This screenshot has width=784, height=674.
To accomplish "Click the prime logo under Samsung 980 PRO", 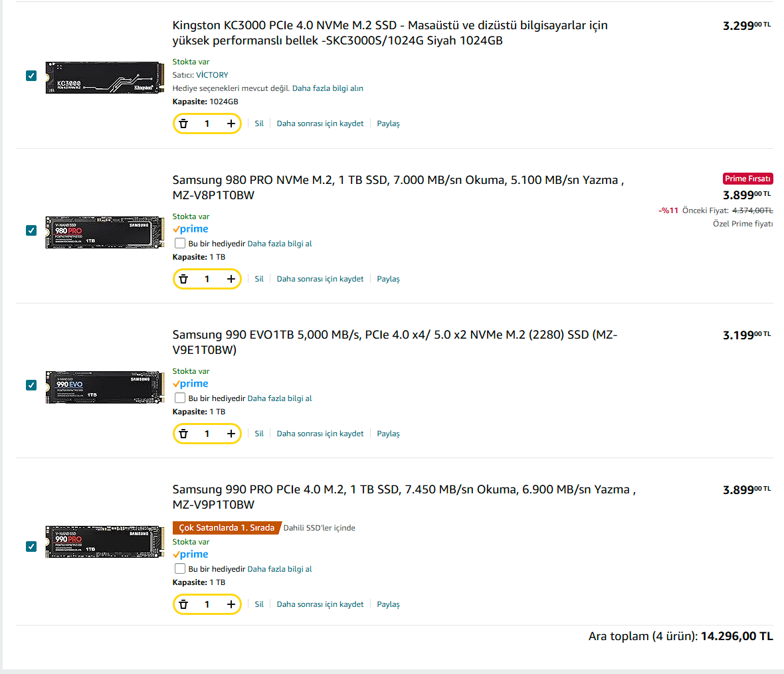I will [x=191, y=229].
